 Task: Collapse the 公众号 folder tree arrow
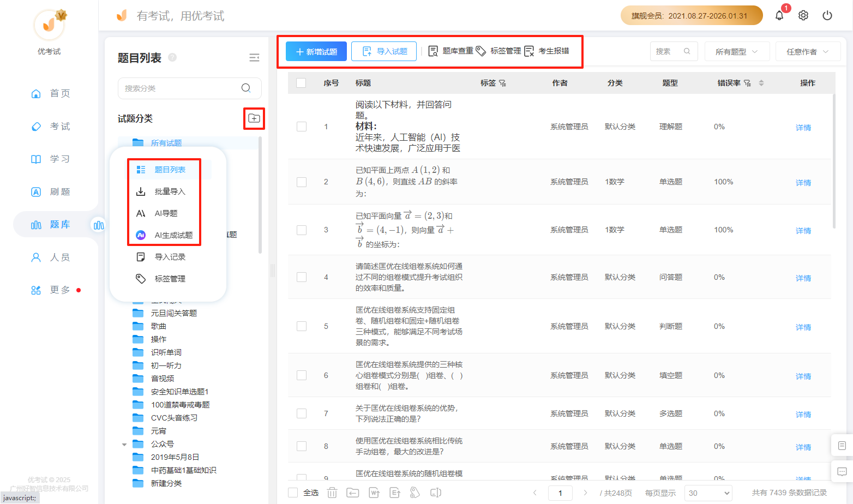tap(124, 445)
